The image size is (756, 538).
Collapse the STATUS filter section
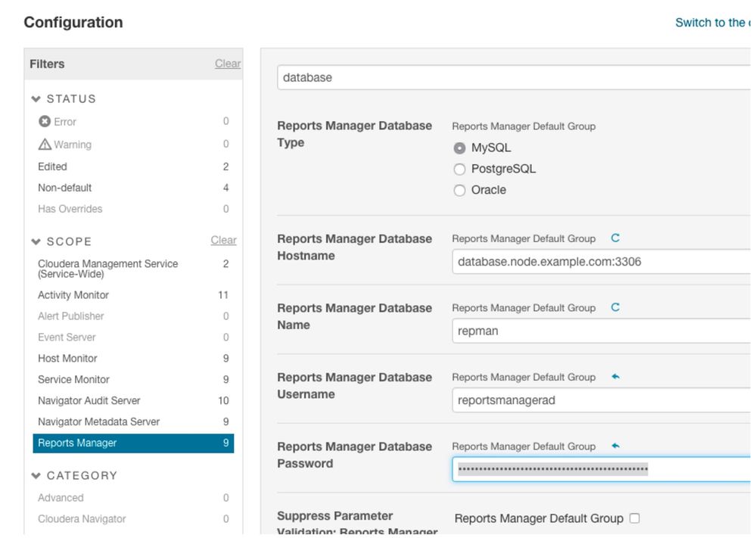point(36,99)
